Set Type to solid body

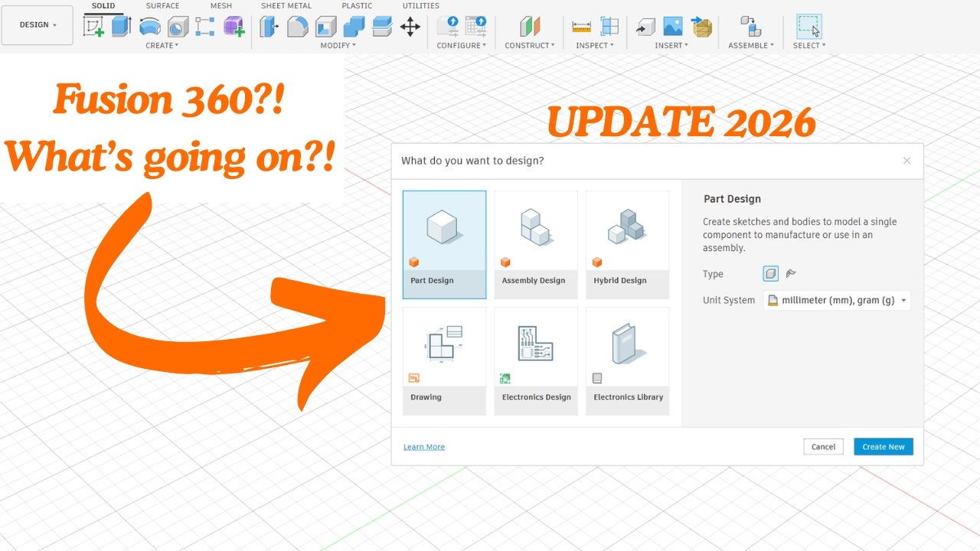pyautogui.click(x=771, y=274)
